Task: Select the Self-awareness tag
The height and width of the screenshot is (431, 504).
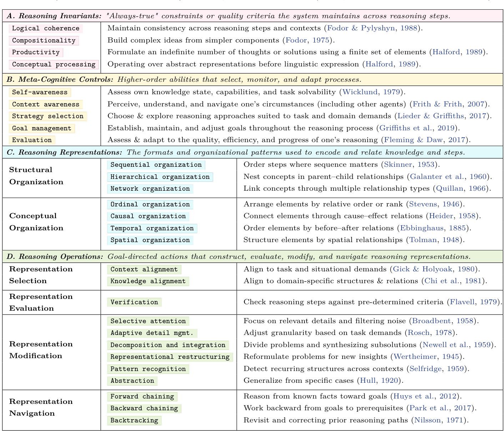Action: coord(40,92)
